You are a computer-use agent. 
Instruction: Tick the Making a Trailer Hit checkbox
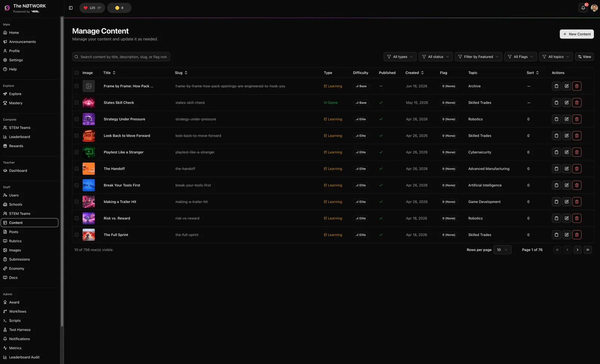click(76, 202)
